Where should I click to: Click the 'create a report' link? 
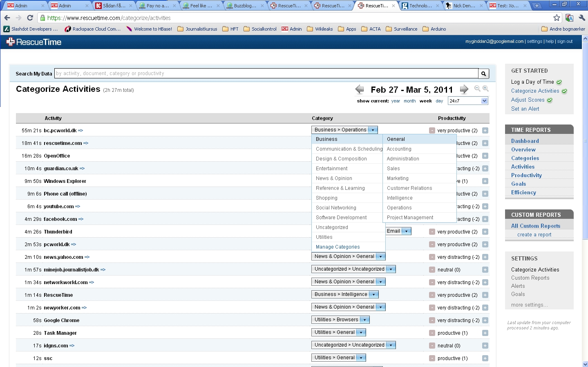click(534, 235)
